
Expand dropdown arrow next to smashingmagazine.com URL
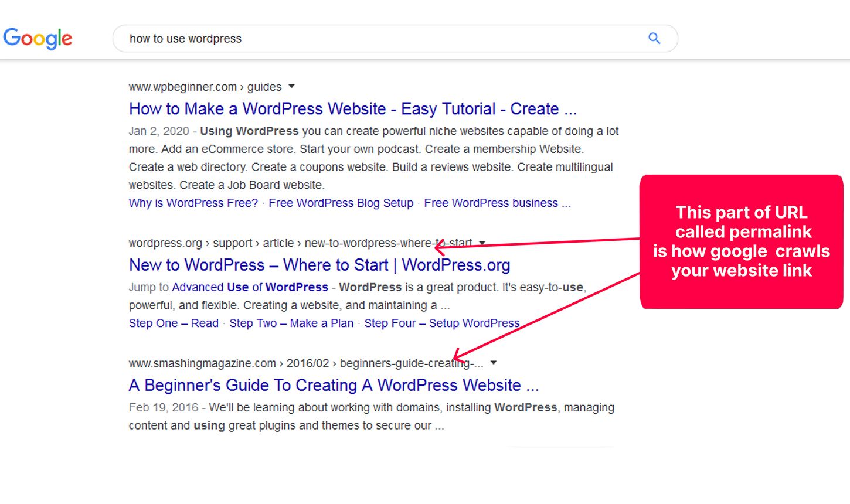click(x=494, y=363)
